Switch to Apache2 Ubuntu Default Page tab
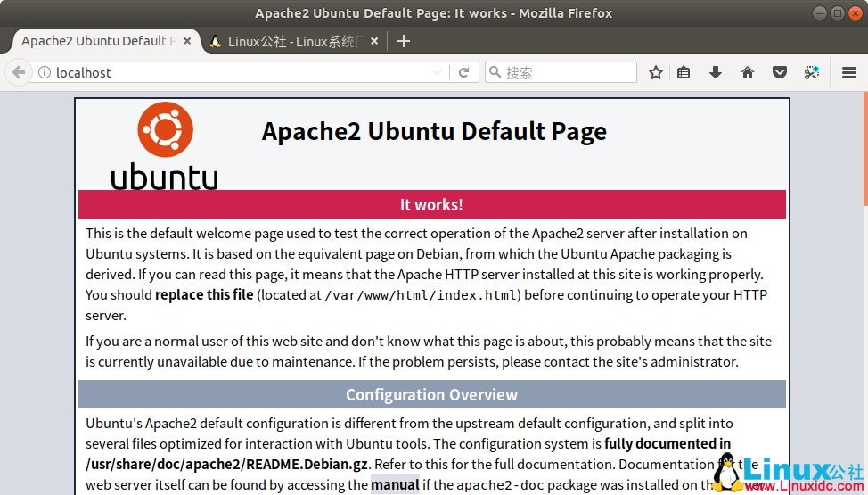Screen dimensions: 868x495 tap(99, 41)
